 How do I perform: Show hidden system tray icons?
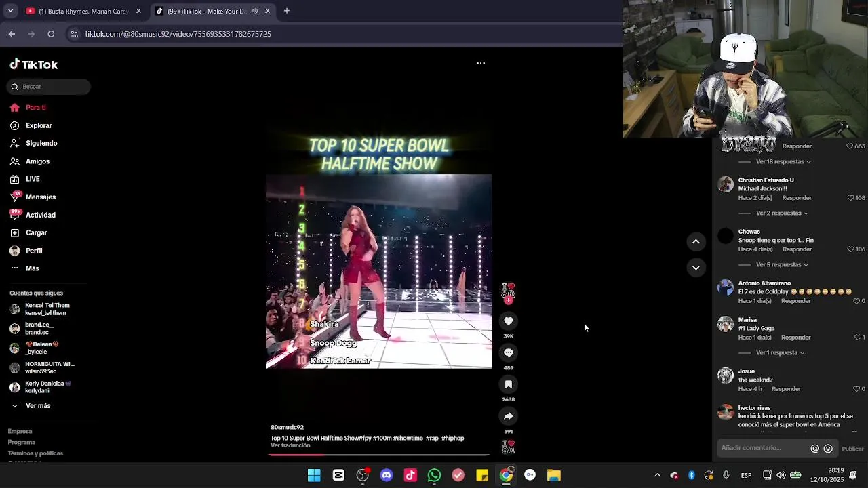pyautogui.click(x=657, y=475)
